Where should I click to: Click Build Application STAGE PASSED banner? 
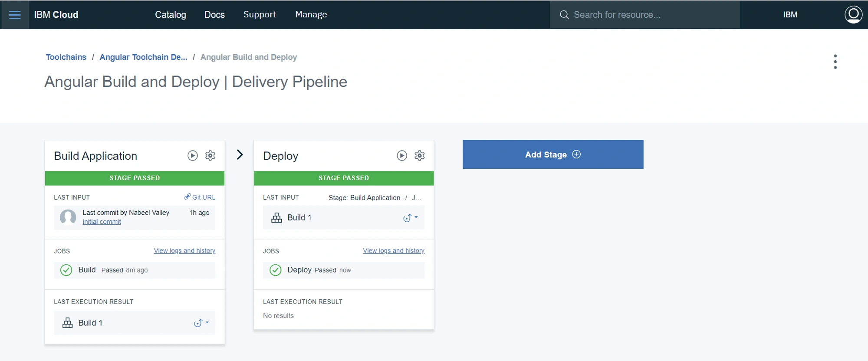point(135,178)
